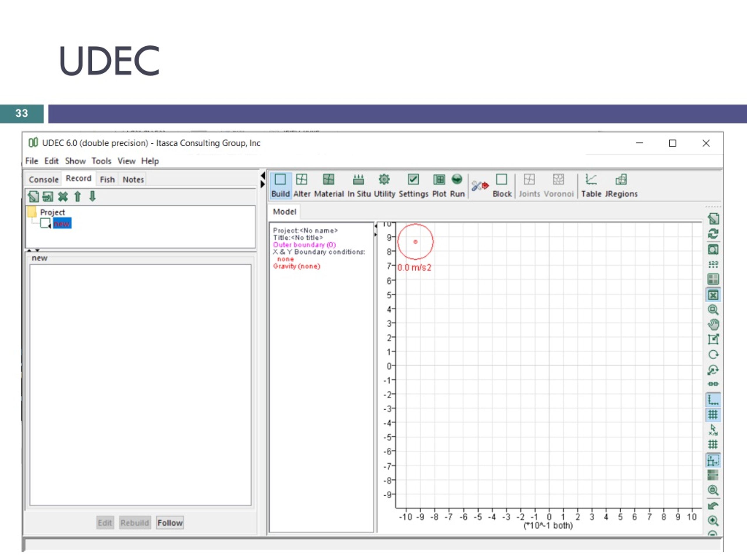Click the rotate circular arrow icon

[x=713, y=355]
